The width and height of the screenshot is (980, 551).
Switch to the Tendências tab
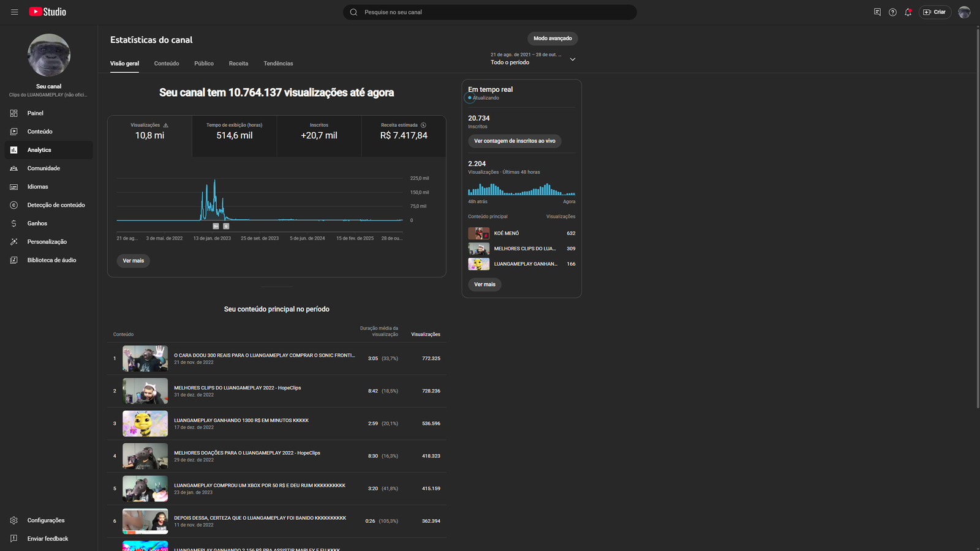278,64
